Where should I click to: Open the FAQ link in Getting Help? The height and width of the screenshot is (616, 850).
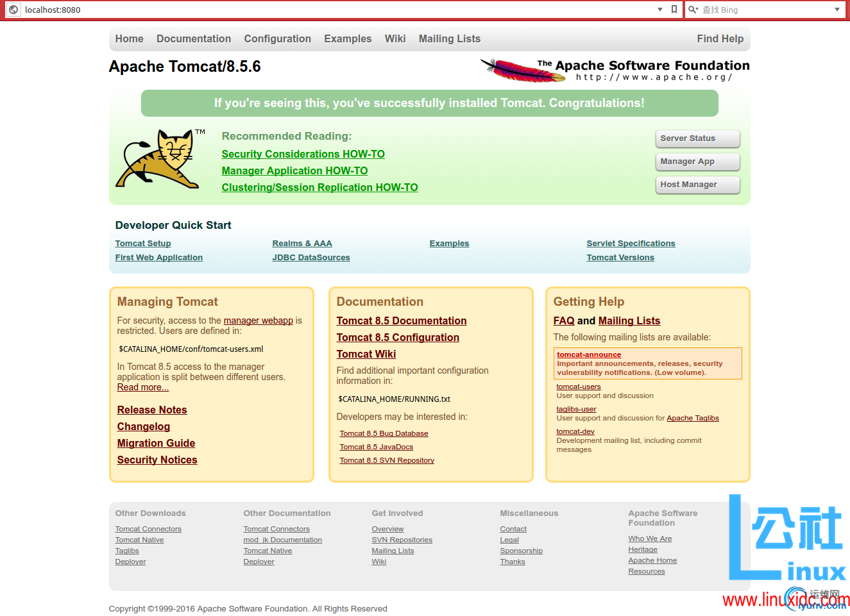[x=564, y=320]
